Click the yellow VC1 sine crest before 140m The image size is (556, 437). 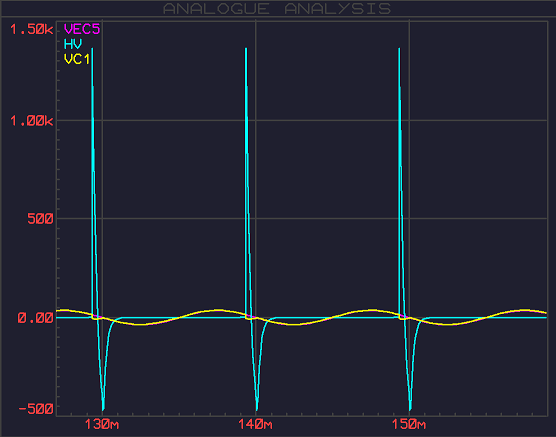coord(219,310)
